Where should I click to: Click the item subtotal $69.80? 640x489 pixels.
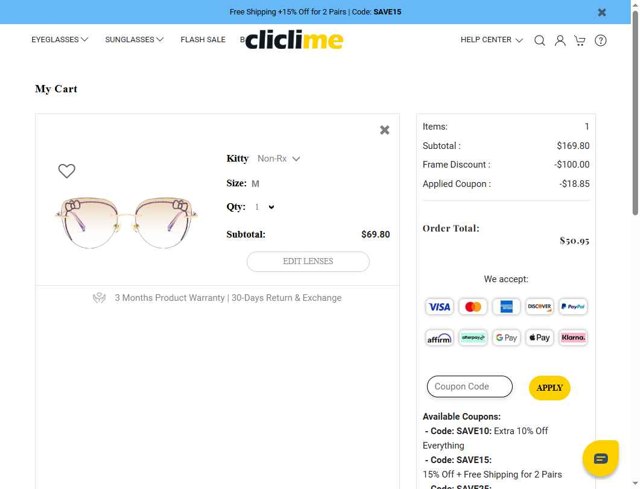(x=376, y=234)
